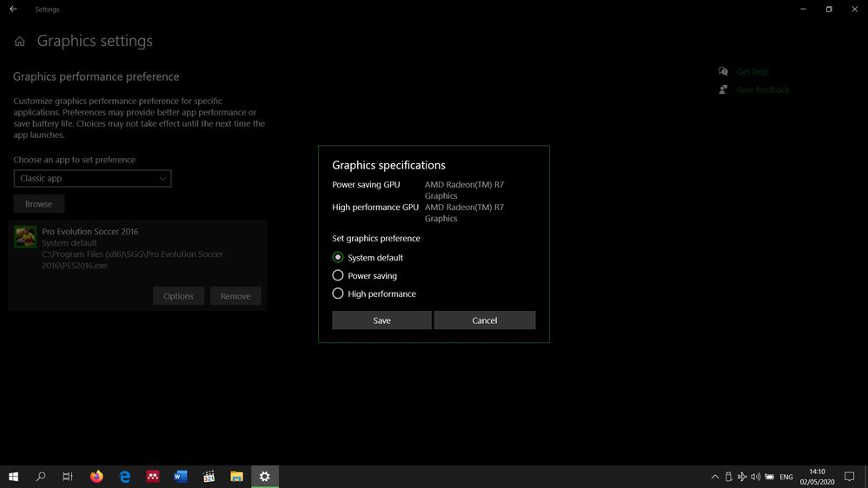
Task: Click the High performance GPU label
Action: (375, 207)
